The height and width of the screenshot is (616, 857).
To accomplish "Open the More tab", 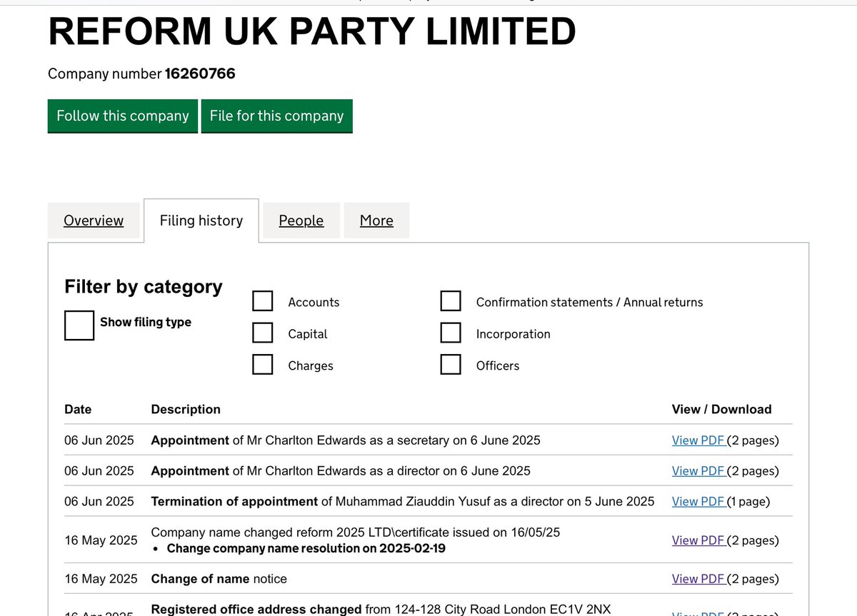I will 376,221.
